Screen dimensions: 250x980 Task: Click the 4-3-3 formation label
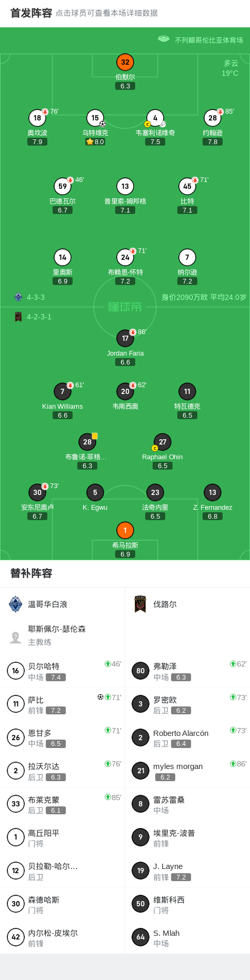tap(36, 297)
